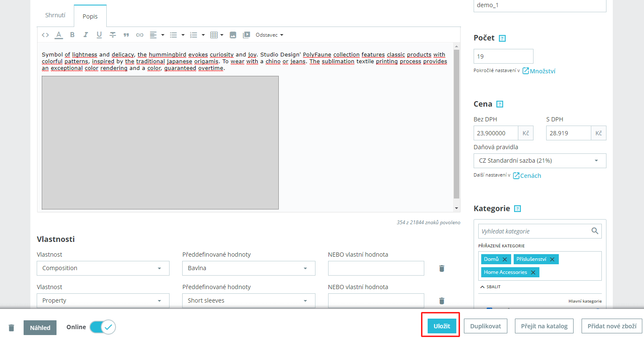Remove the Příslušenství category tag
Image resolution: width=644 pixels, height=338 pixels.
tap(552, 259)
